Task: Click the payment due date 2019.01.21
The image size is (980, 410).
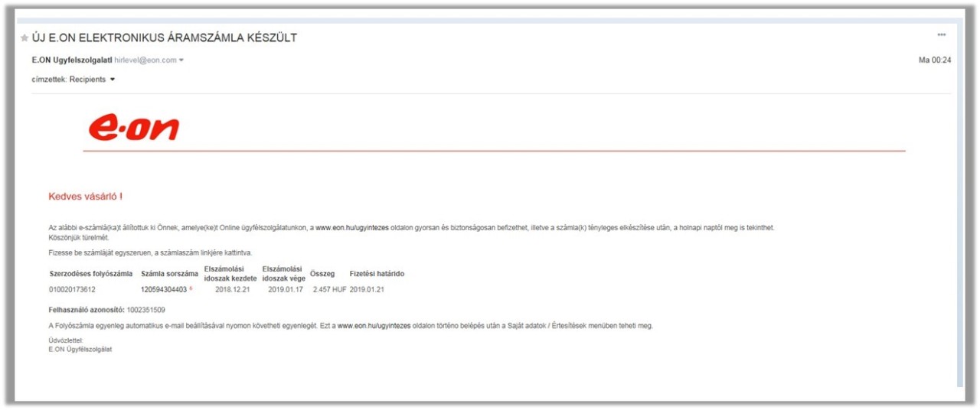Action: [367, 290]
